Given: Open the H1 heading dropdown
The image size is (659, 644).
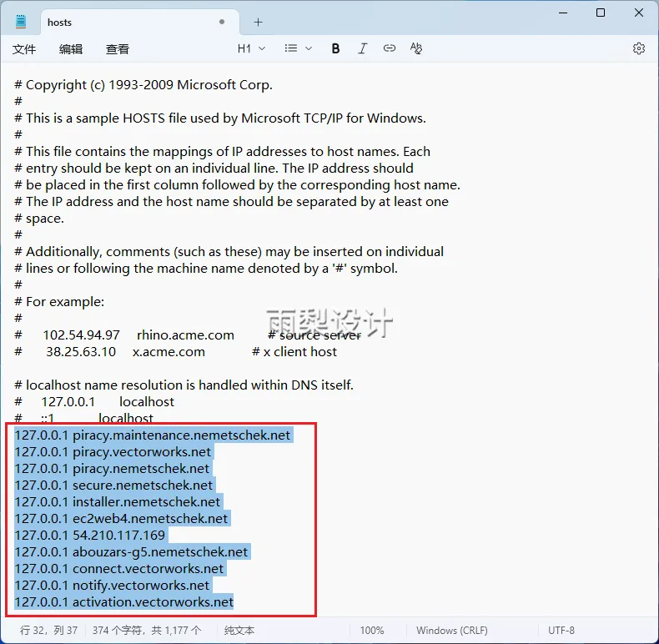Looking at the screenshot, I should pyautogui.click(x=251, y=48).
